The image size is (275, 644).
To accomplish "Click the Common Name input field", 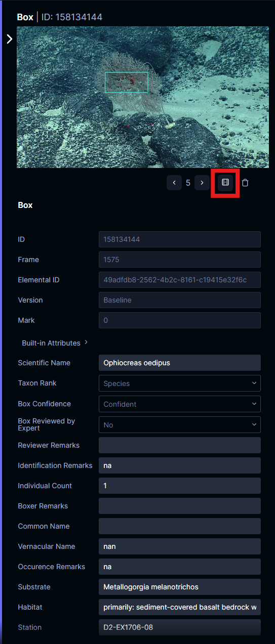I will tap(180, 526).
